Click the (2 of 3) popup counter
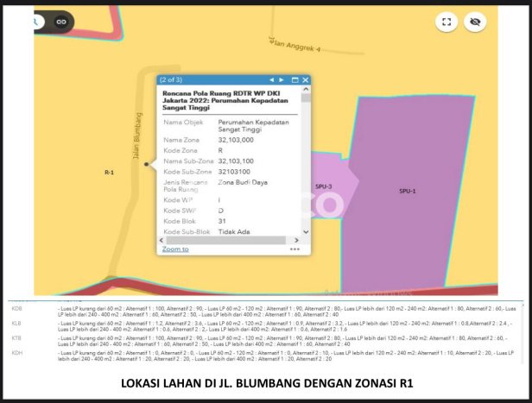The width and height of the screenshot is (532, 403). [171, 80]
